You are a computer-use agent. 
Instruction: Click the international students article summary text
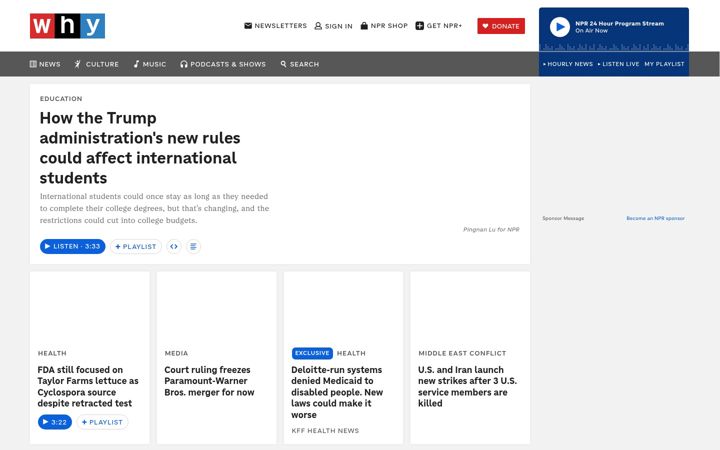point(154,208)
